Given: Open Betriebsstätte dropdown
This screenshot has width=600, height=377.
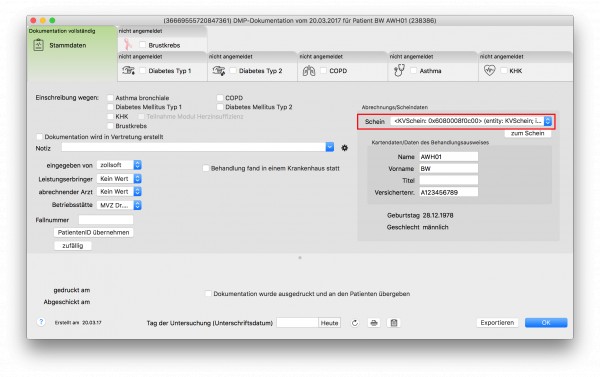Looking at the screenshot, I should [119, 205].
